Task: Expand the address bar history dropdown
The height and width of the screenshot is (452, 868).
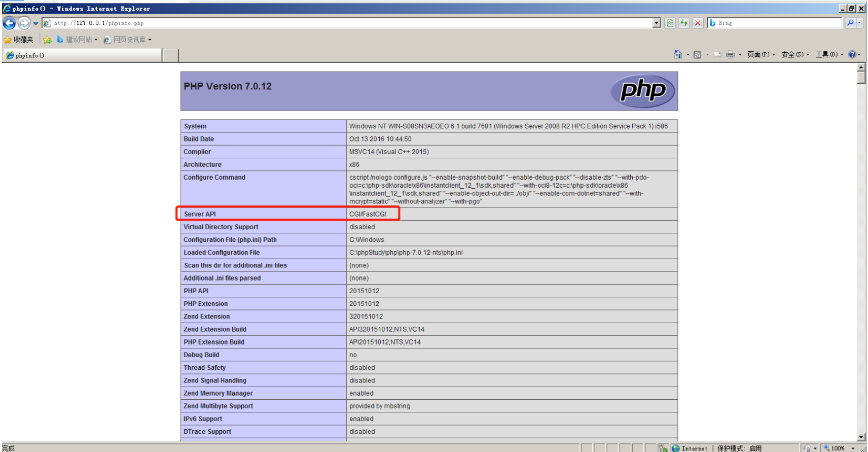Action: [x=657, y=23]
